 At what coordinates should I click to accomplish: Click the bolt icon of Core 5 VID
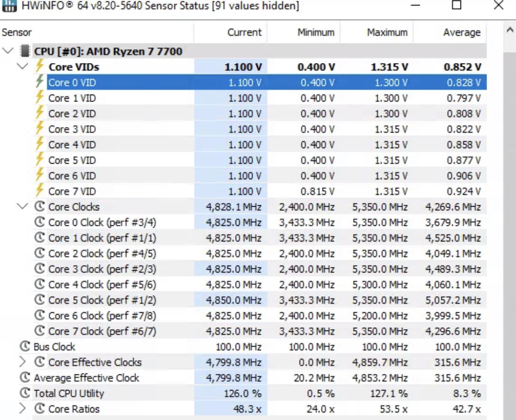(x=39, y=159)
